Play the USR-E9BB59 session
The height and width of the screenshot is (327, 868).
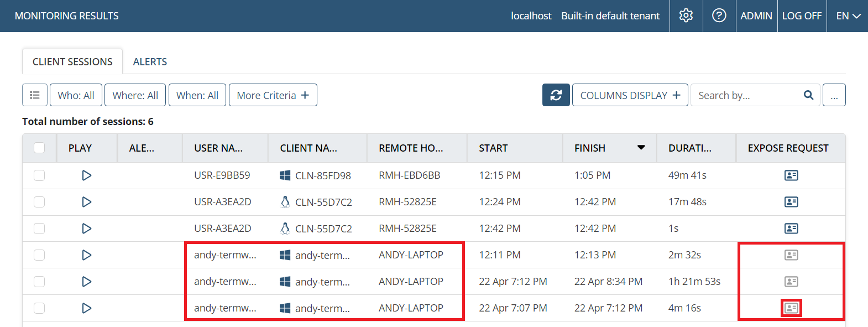point(86,175)
